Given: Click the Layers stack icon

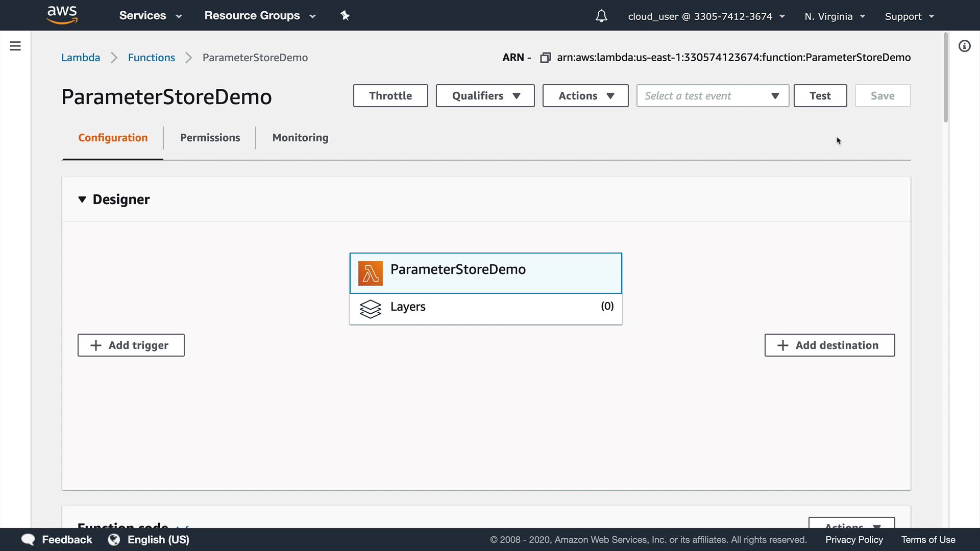Looking at the screenshot, I should (370, 308).
